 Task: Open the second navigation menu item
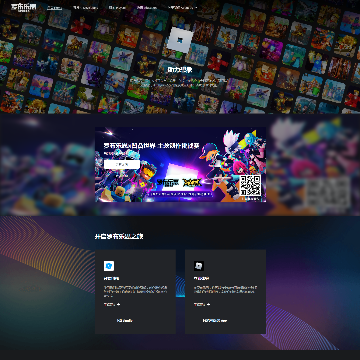[x=85, y=7]
